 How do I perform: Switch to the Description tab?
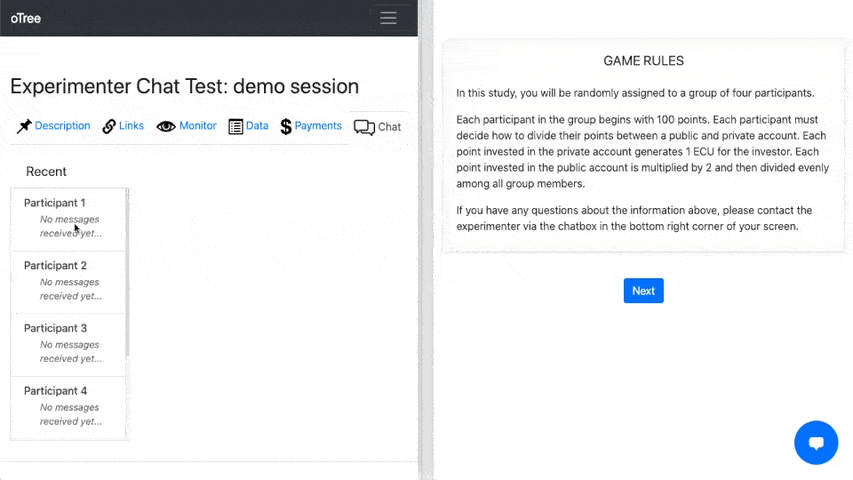click(62, 126)
